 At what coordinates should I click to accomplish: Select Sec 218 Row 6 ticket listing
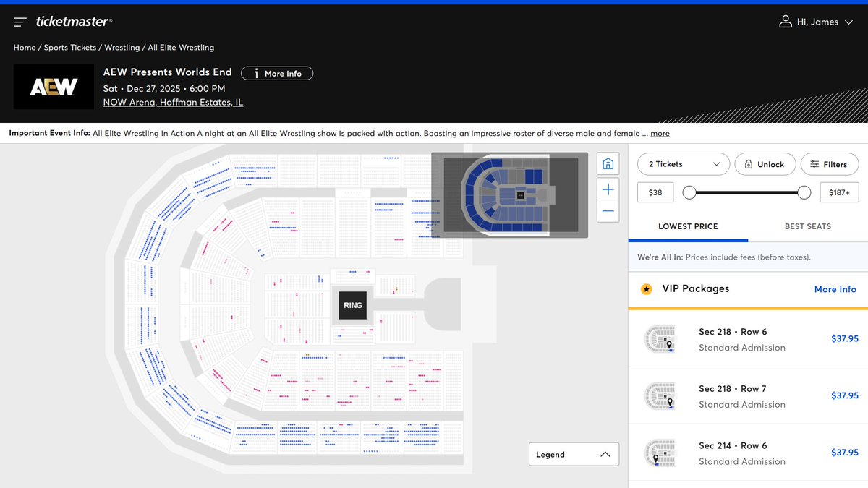click(x=748, y=339)
